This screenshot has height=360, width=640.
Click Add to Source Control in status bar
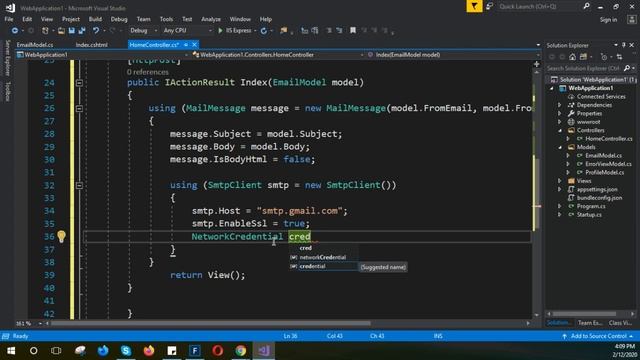click(598, 336)
